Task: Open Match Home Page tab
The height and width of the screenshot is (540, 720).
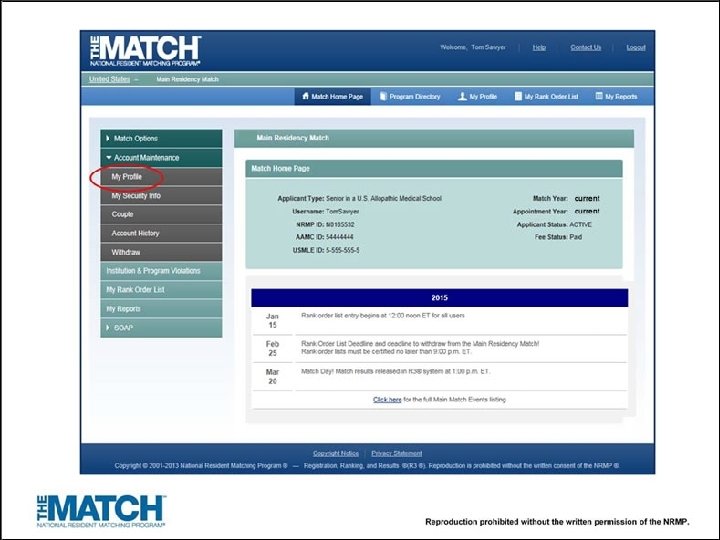Action: point(332,96)
